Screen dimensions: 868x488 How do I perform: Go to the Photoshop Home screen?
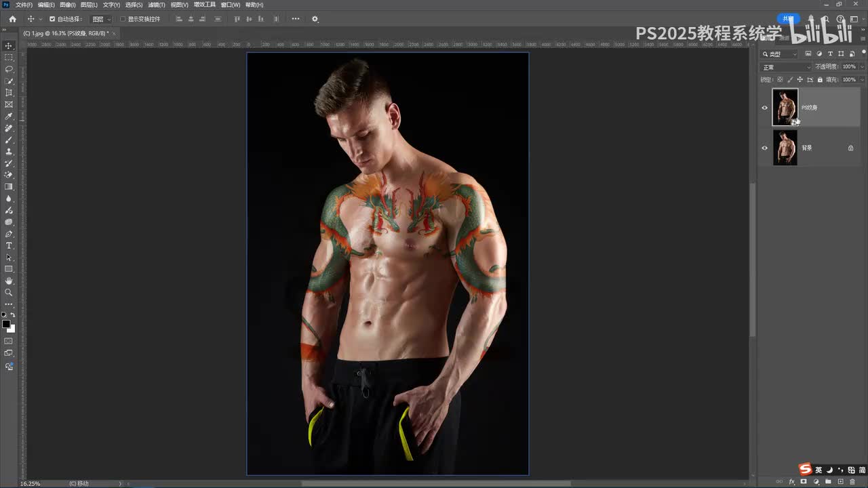tap(12, 19)
